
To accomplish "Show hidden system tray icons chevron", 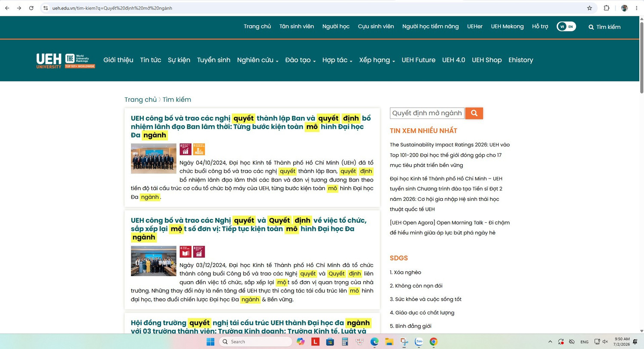I will click(550, 342).
